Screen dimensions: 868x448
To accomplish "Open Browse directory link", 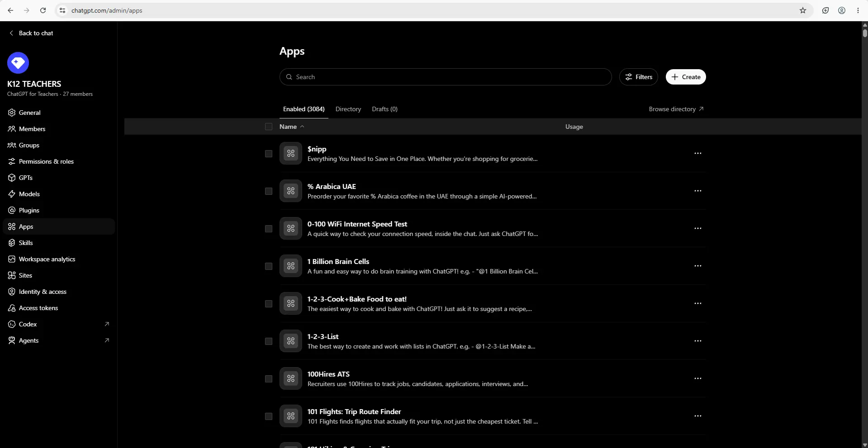I will pos(676,109).
